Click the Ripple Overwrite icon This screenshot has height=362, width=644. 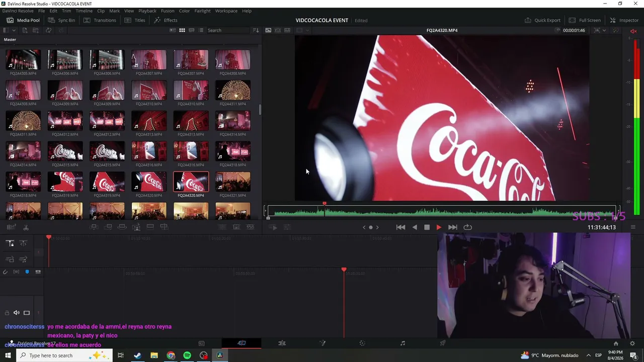click(122, 227)
